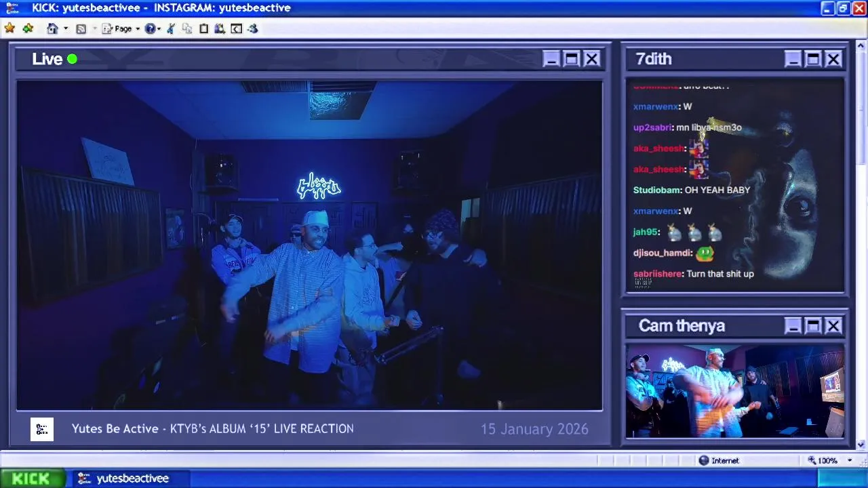868x488 pixels.
Task: Click the Yutes Be Active logo thumbnail
Action: point(42,429)
